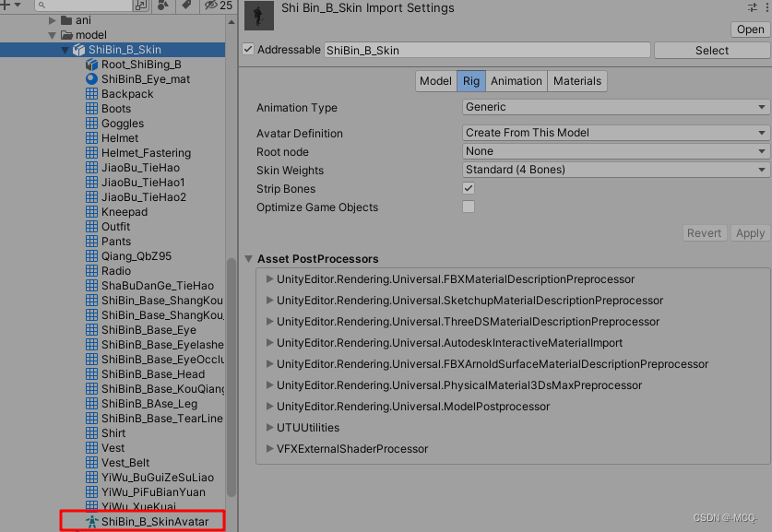Click the Helmet mesh icon

tap(91, 138)
